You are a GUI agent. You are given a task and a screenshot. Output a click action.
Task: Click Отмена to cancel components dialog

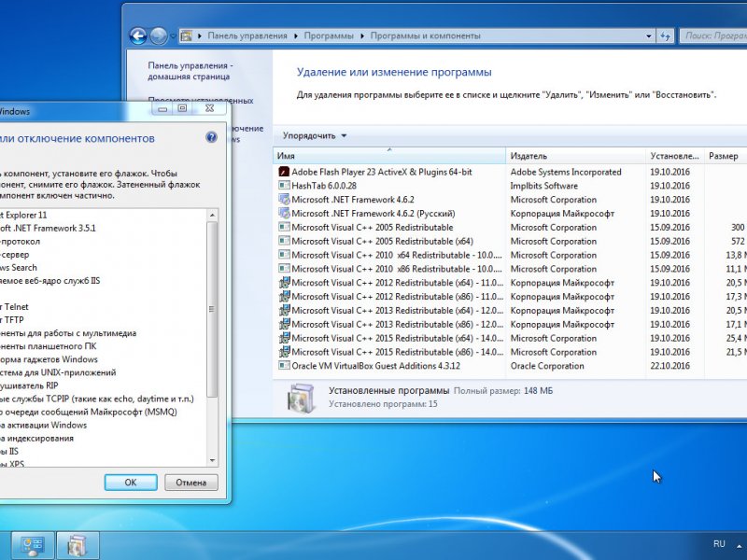click(191, 483)
